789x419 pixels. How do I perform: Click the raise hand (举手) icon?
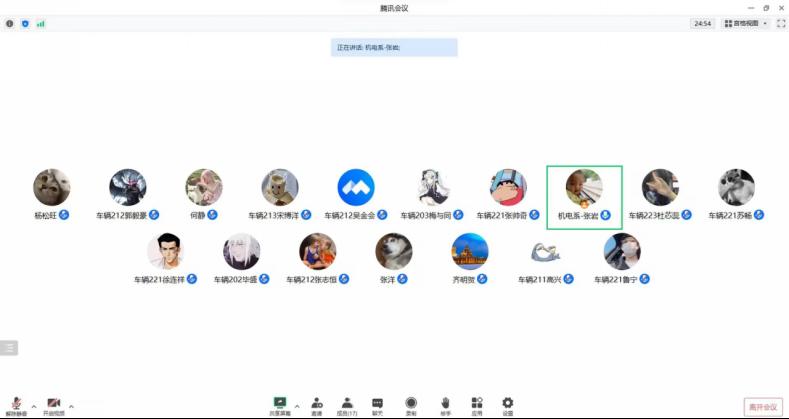[x=445, y=403]
